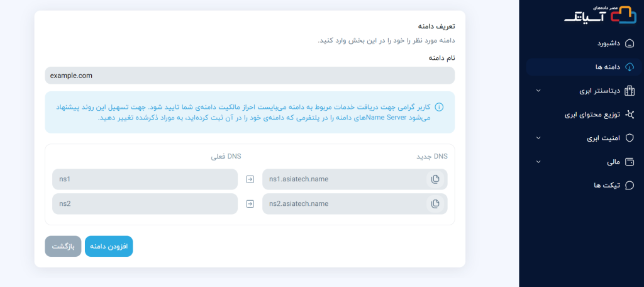
Task: Click the blue add domain button
Action: tap(109, 246)
